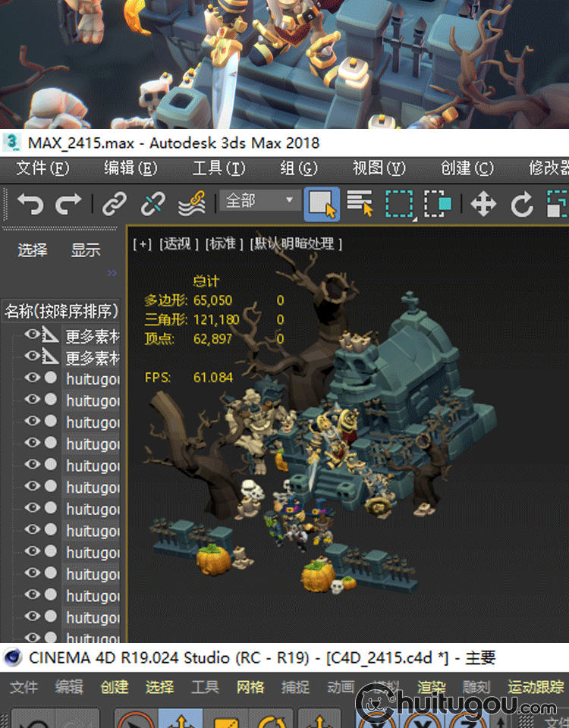Open 网格 menu in Cinema 4D

(250, 687)
